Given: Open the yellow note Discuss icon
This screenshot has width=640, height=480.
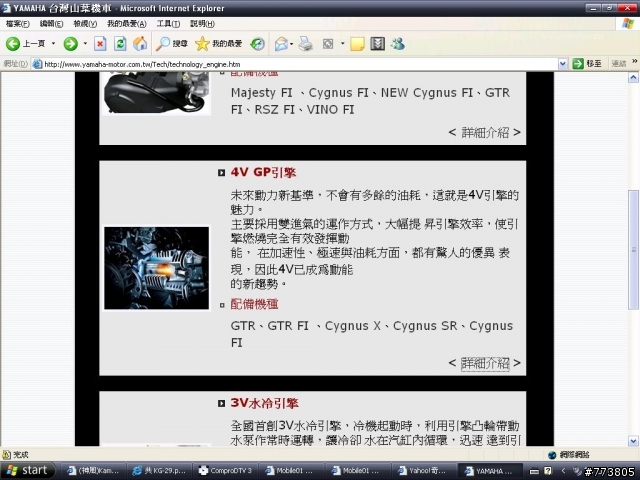Looking at the screenshot, I should coord(357,44).
